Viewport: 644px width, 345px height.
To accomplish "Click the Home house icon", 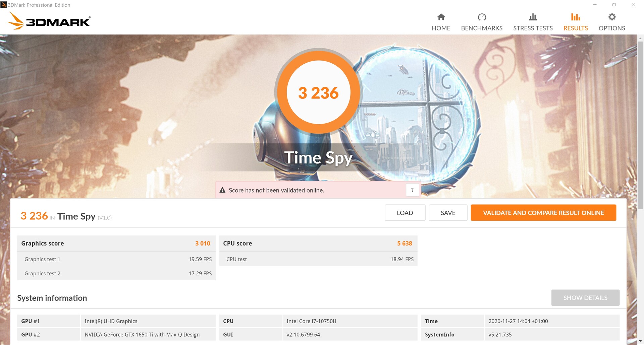I will (x=441, y=17).
